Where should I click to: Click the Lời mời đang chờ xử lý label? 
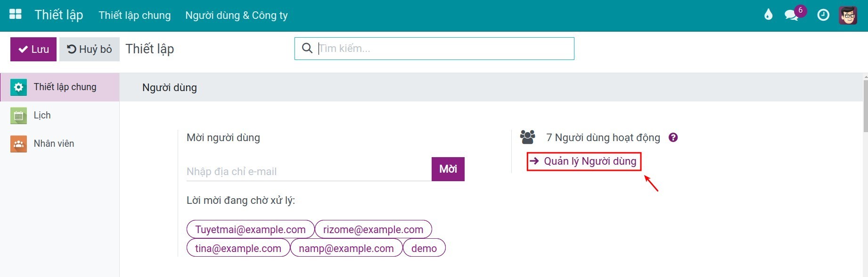241,200
